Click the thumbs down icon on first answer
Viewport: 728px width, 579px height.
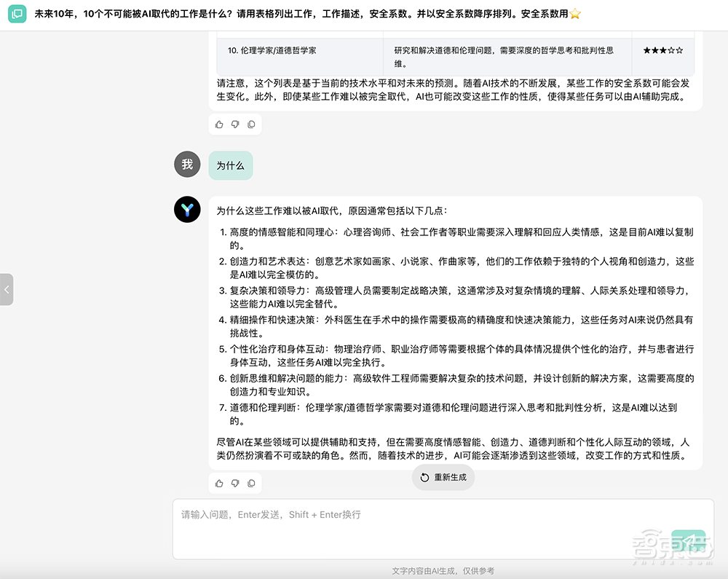pyautogui.click(x=235, y=124)
